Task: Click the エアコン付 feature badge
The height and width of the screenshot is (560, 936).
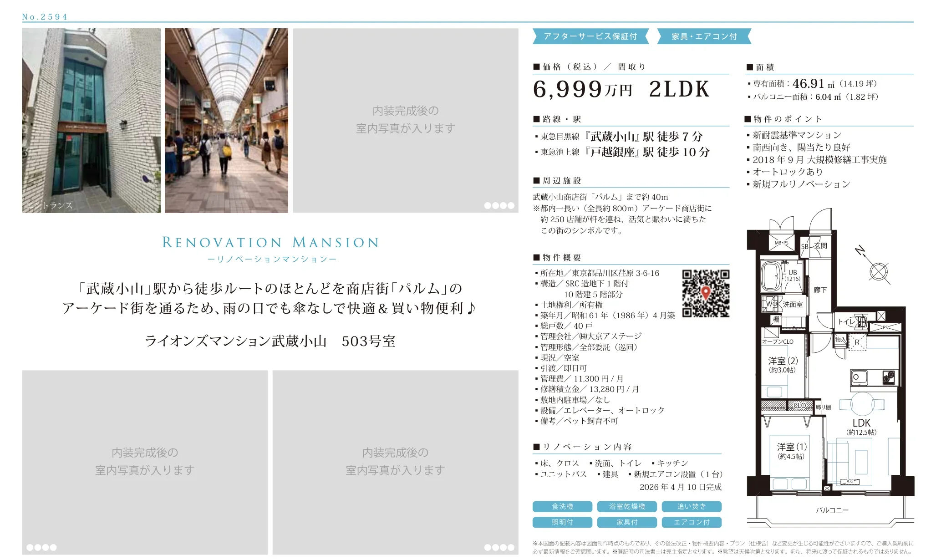Action: click(691, 522)
